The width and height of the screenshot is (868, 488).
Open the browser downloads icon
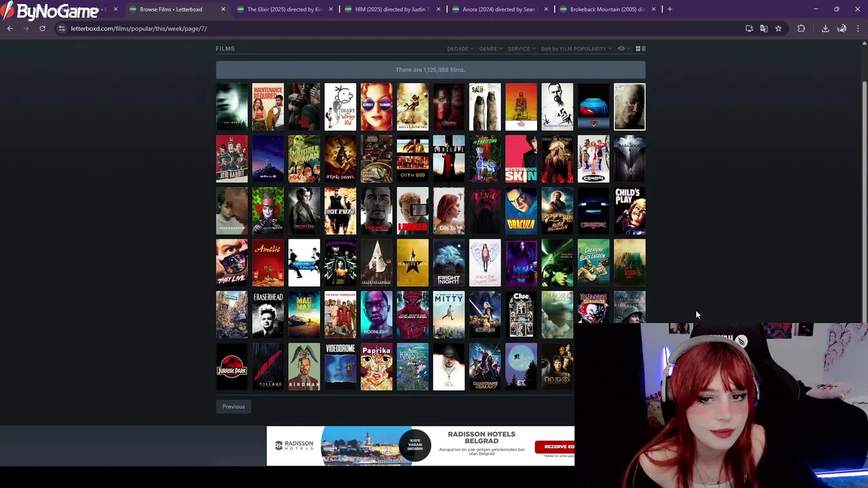tap(825, 28)
